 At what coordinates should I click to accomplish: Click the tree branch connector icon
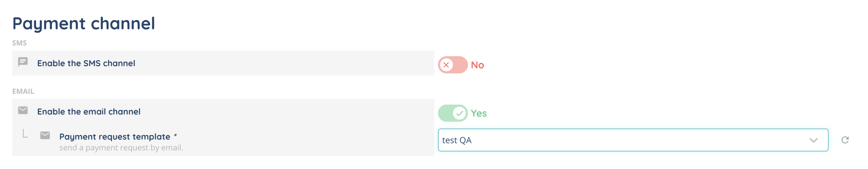click(x=25, y=134)
